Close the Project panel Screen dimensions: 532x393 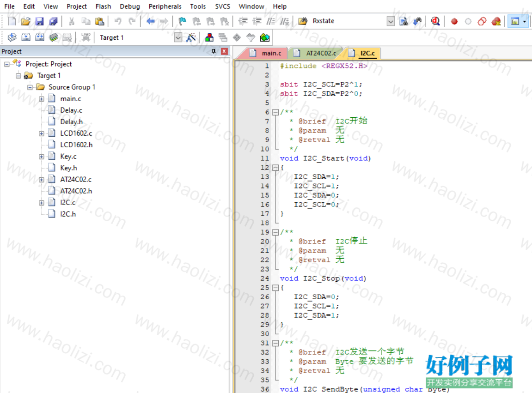[x=224, y=51]
